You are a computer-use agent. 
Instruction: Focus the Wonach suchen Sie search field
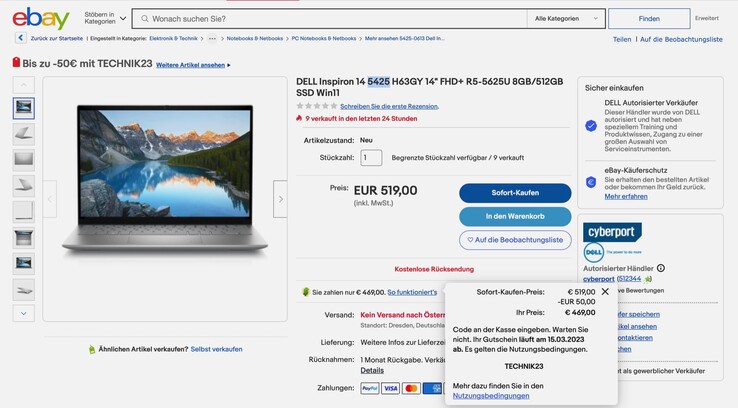coord(329,19)
